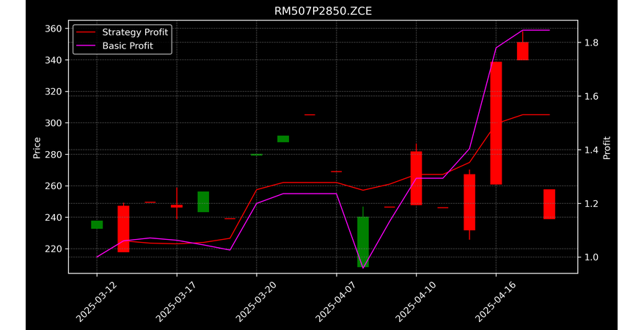This screenshot has width=644, height=330.
Task: Click the Profit axis label
Action: click(x=607, y=147)
